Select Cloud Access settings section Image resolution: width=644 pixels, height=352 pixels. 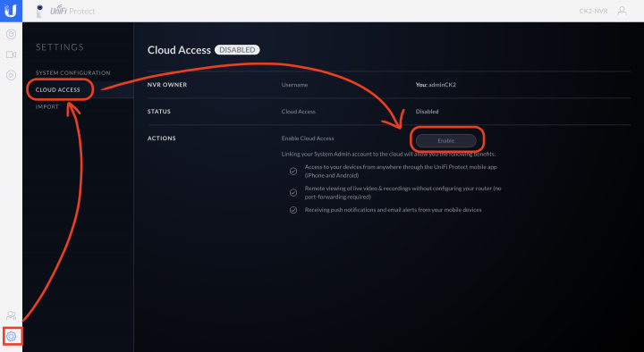[58, 89]
